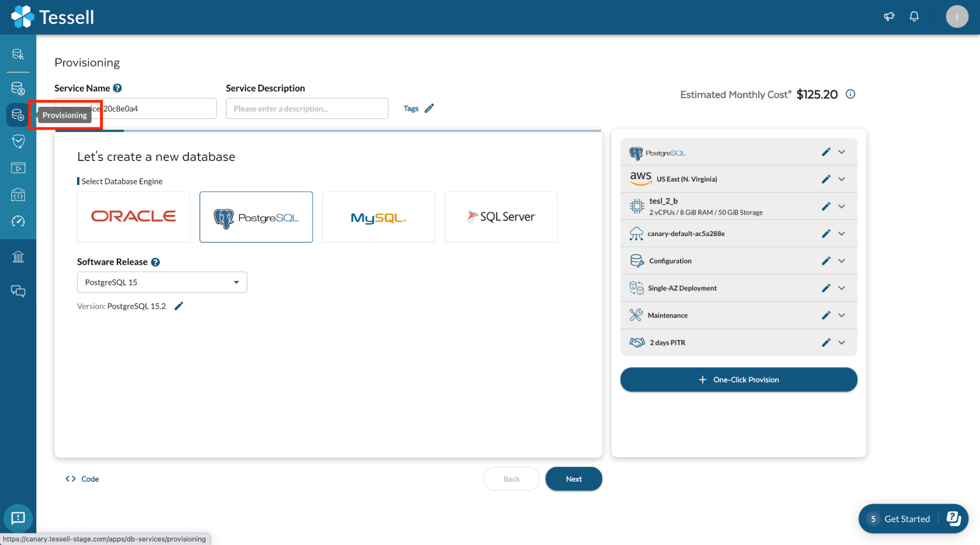Open speedometer dashboard sidebar icon
This screenshot has width=980, height=545.
click(18, 221)
